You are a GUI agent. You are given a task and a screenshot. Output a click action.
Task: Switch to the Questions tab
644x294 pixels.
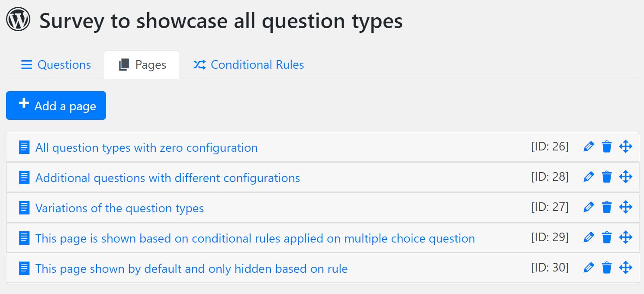(56, 65)
